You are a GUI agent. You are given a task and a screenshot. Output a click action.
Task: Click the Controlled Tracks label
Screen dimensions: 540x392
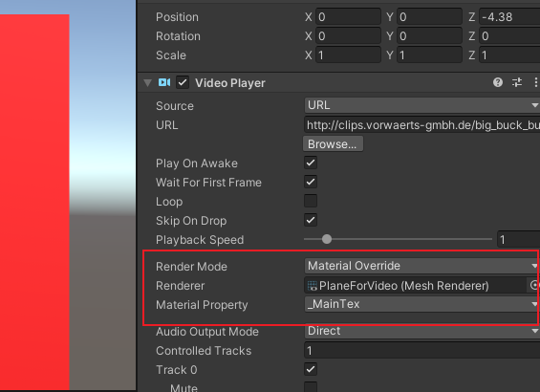click(204, 351)
